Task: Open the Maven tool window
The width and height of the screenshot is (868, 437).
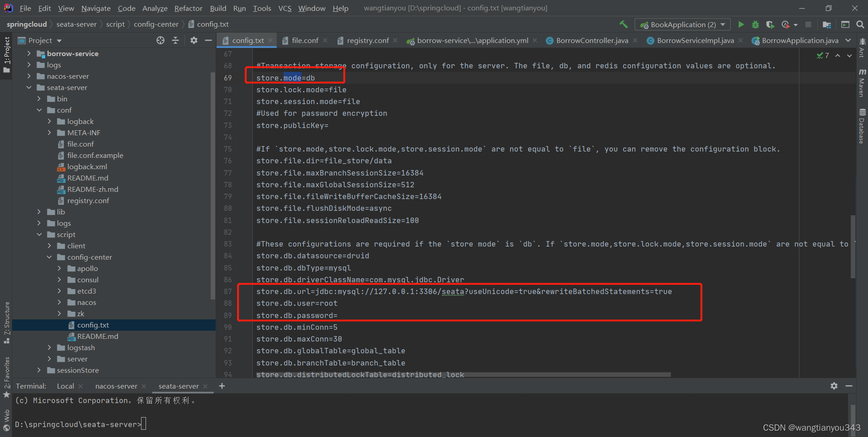Action: [863, 81]
